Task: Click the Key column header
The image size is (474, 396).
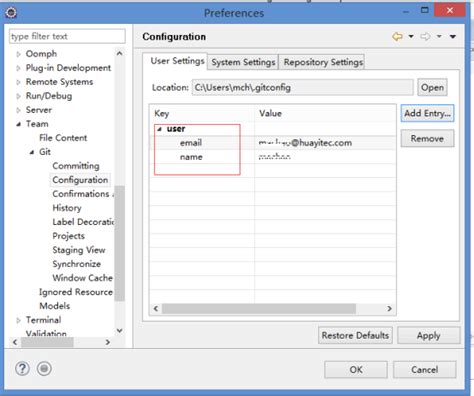Action: point(202,113)
